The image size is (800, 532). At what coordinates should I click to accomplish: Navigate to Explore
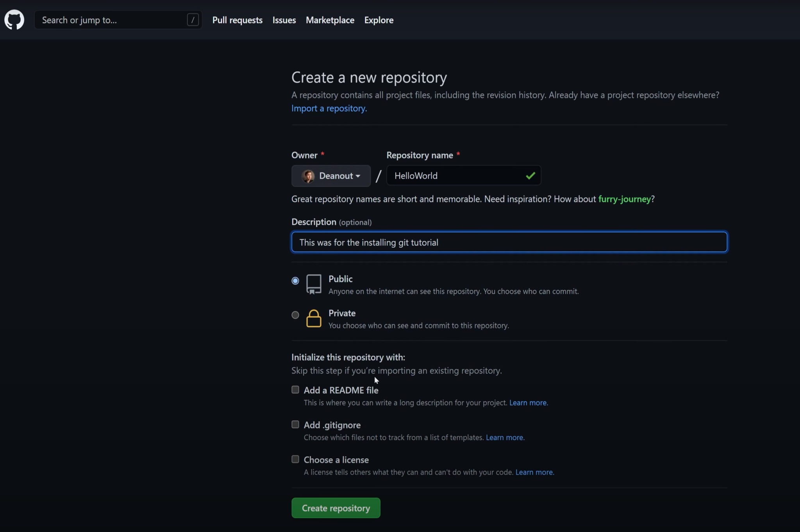pos(379,20)
